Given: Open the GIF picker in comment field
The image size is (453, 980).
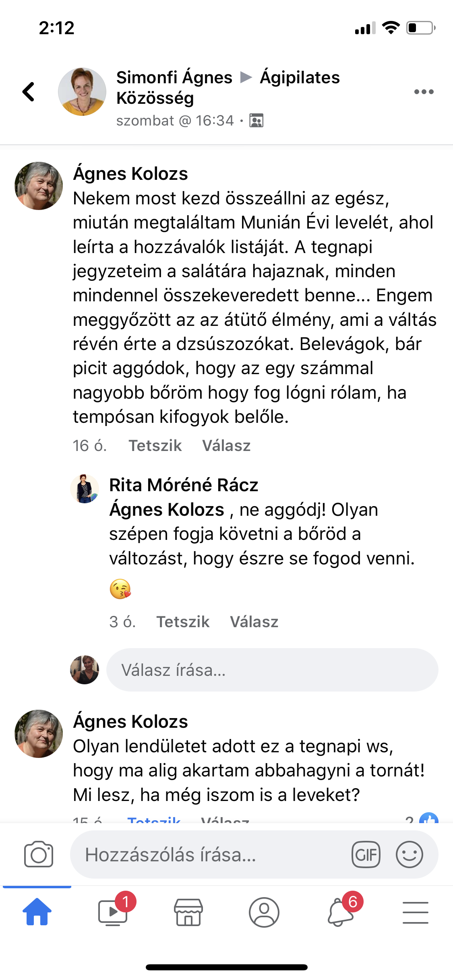Looking at the screenshot, I should pyautogui.click(x=366, y=854).
